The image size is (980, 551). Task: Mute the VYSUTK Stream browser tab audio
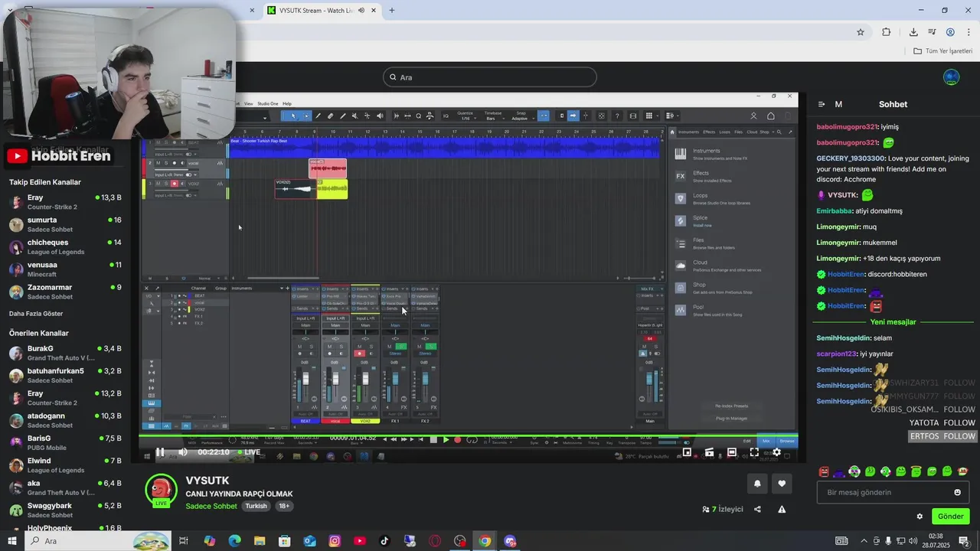point(361,11)
